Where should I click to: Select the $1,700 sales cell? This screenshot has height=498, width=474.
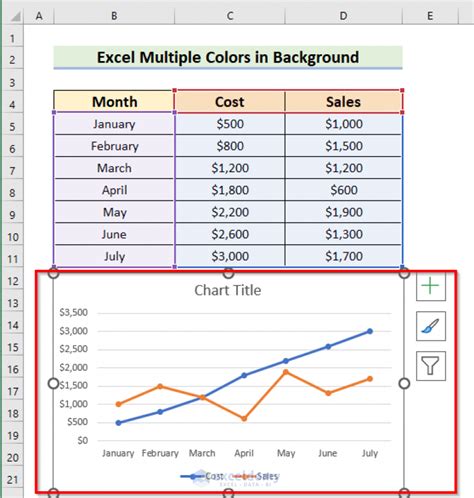tap(344, 256)
